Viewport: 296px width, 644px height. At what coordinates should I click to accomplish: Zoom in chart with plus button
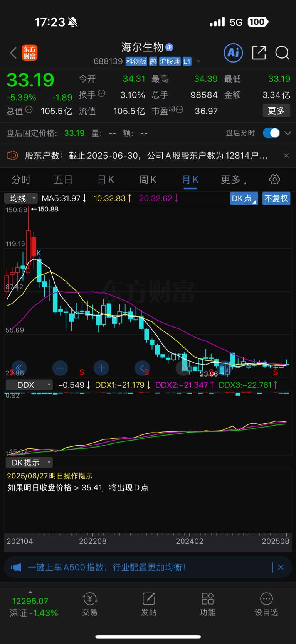pos(101,368)
